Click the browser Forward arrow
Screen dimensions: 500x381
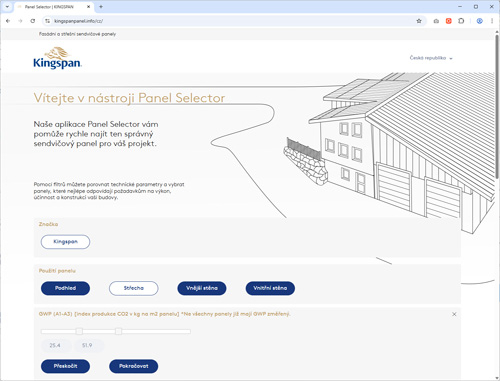pos(20,21)
